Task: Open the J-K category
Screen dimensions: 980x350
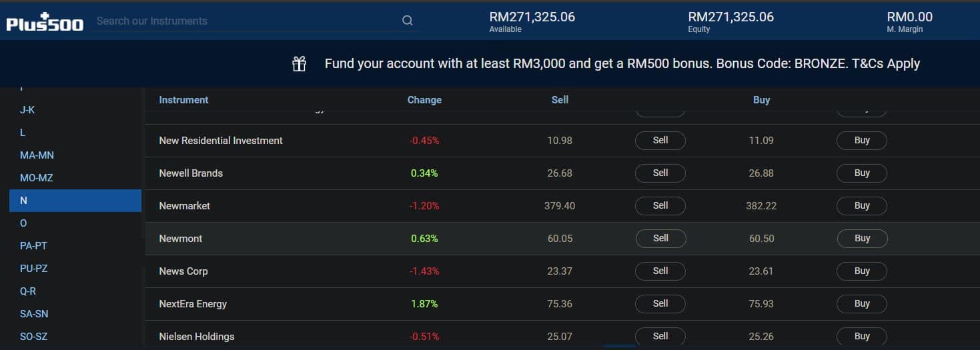Action: click(x=27, y=110)
